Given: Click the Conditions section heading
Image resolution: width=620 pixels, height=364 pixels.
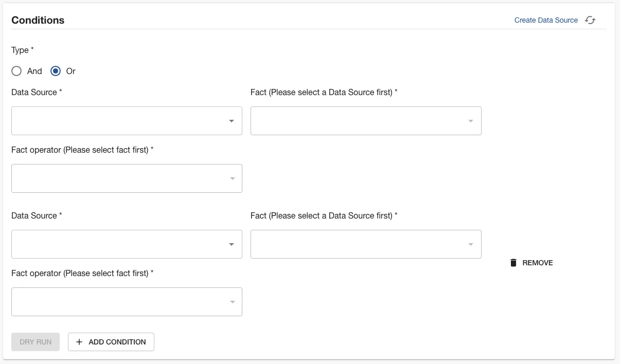Looking at the screenshot, I should (x=38, y=20).
